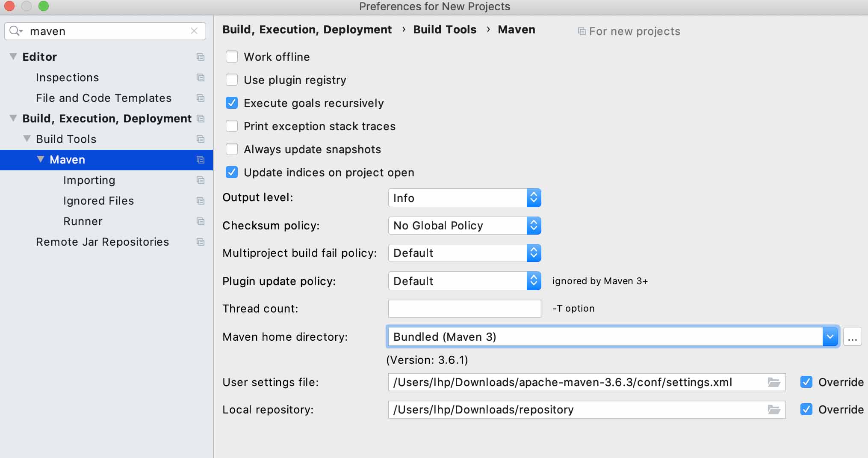
Task: Expand the Maven home directory combo box
Action: 830,337
